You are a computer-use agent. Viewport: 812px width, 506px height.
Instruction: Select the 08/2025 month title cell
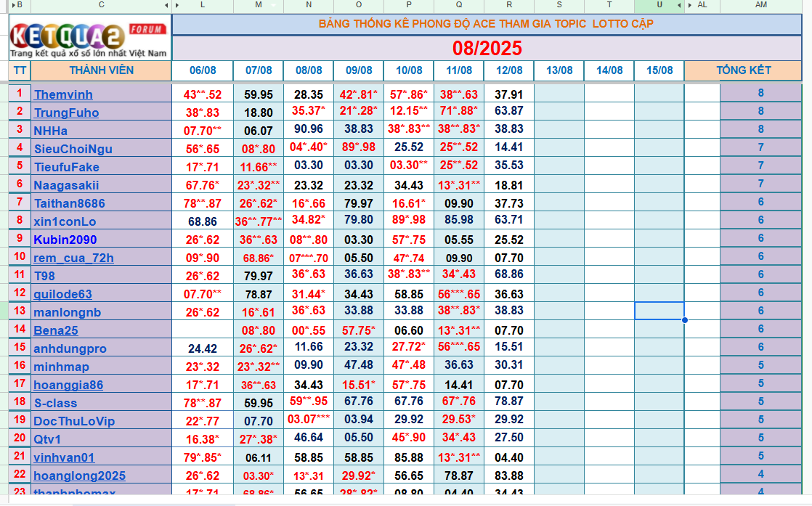[487, 48]
